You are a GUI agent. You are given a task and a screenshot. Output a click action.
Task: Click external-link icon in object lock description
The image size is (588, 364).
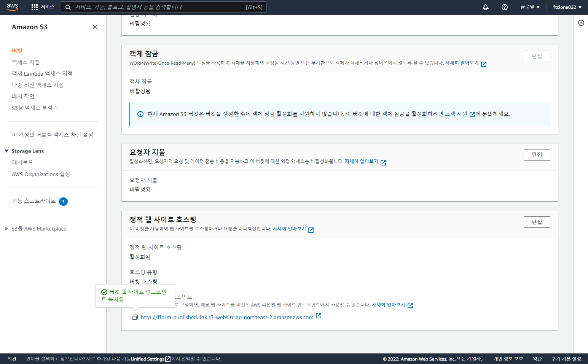pos(484,64)
